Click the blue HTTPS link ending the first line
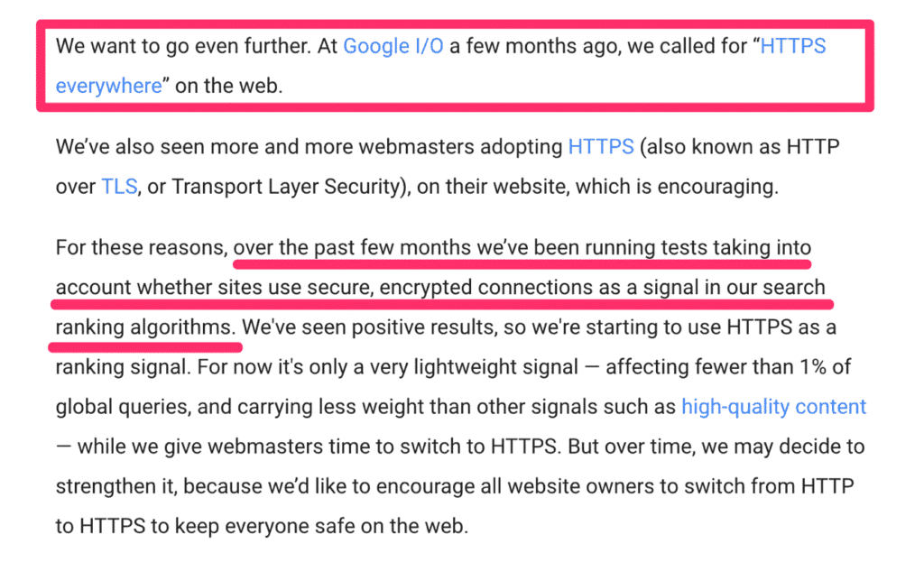Image resolution: width=924 pixels, height=562 pixels. click(x=792, y=46)
